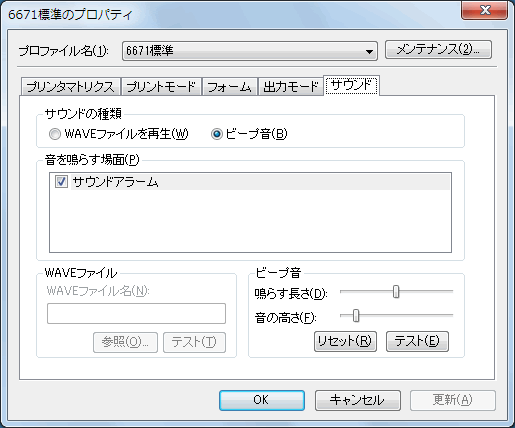This screenshot has width=515, height=428.
Task: Open the プロファイル名 dropdown arrow
Action: click(369, 51)
